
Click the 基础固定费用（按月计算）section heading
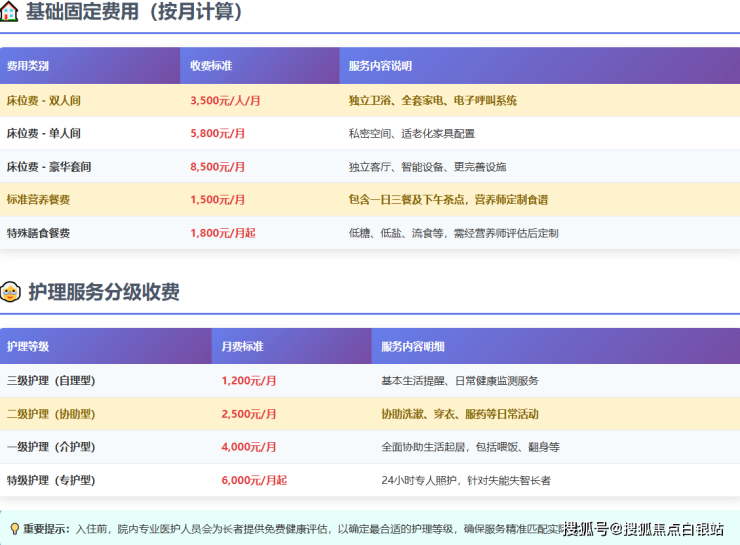pos(135,13)
